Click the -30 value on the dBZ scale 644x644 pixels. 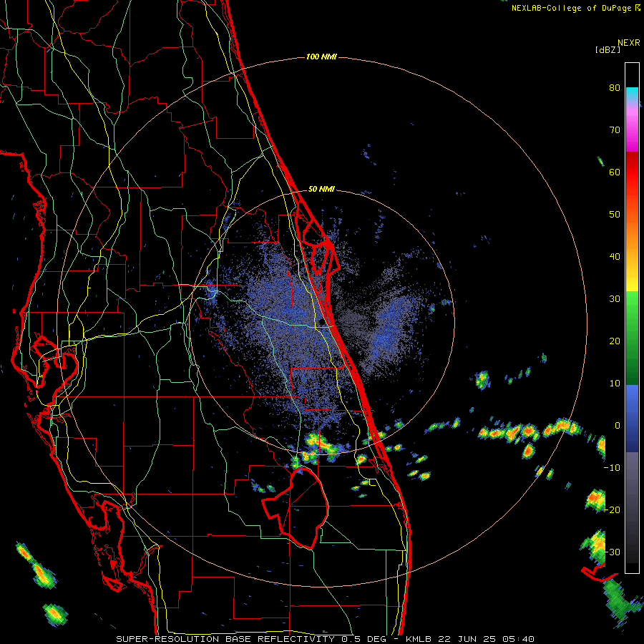click(x=612, y=552)
